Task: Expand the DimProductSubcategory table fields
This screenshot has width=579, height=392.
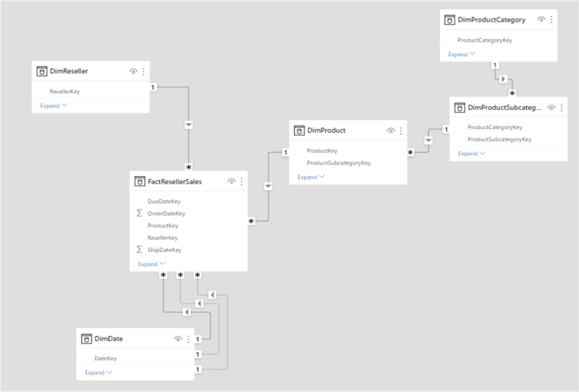Action: [472, 154]
